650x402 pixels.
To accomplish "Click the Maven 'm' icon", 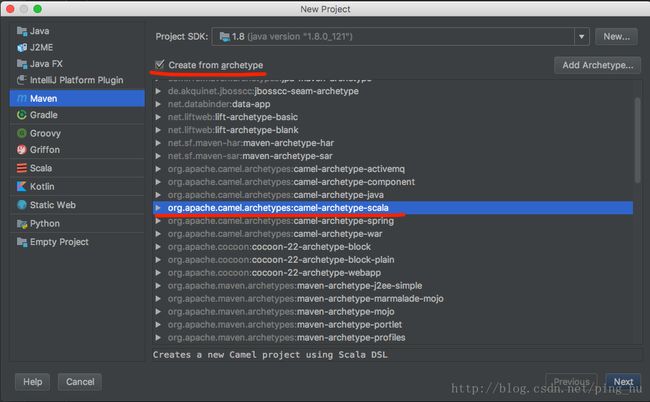I will point(22,99).
